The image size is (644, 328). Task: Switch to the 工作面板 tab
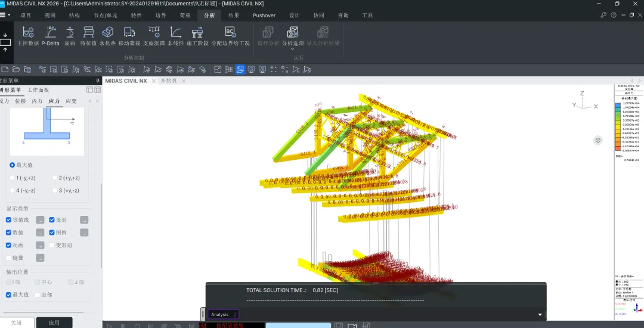pyautogui.click(x=38, y=90)
